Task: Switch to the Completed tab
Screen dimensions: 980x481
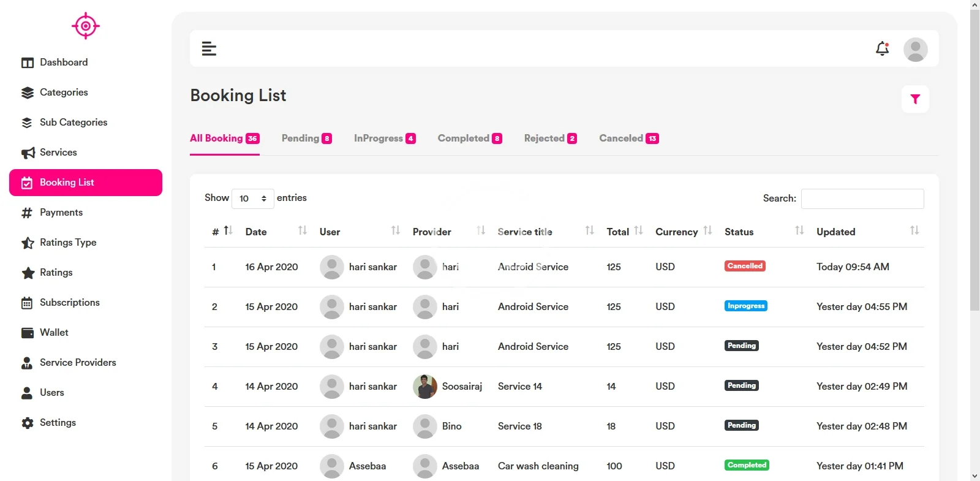Action: (470, 138)
